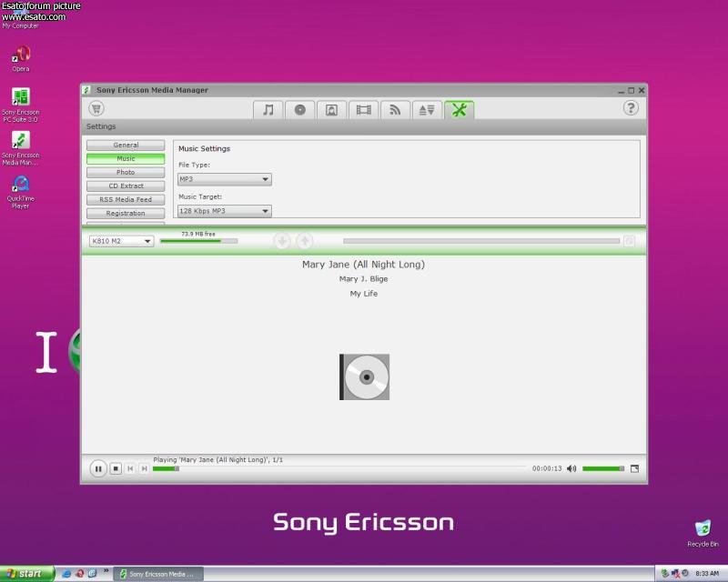
Task: Click the icon right of transfer progress bar
Action: [629, 241]
